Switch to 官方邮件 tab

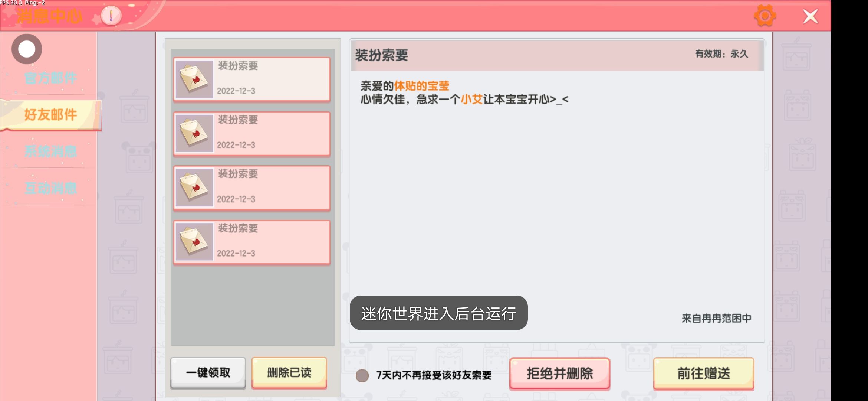[x=50, y=78]
